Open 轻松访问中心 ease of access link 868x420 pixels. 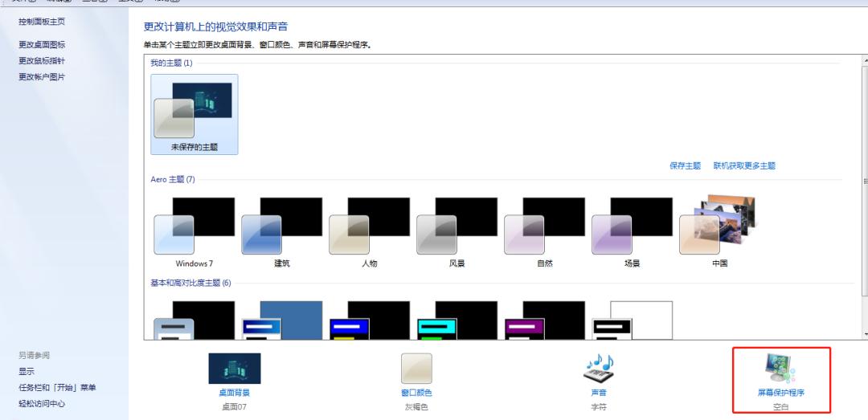click(x=42, y=404)
